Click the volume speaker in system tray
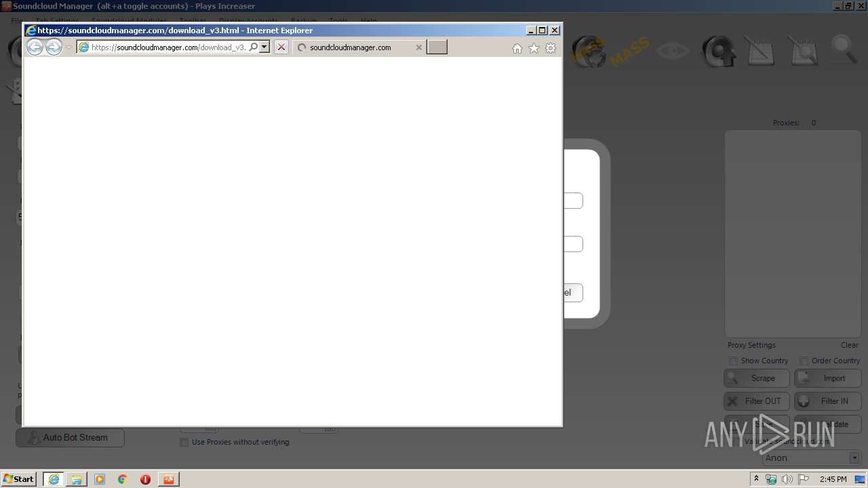 (x=787, y=479)
